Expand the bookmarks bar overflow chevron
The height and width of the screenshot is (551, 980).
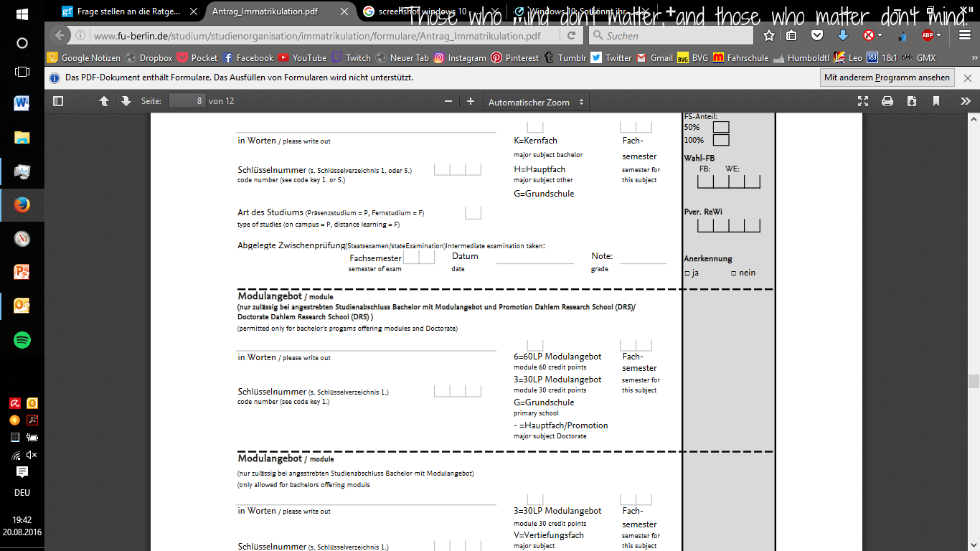974,57
